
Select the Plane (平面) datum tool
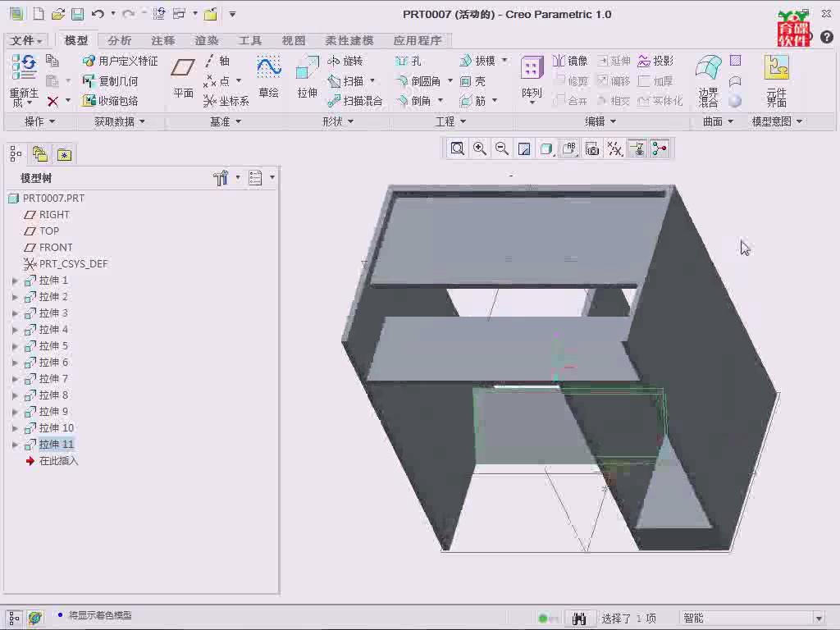(x=183, y=78)
